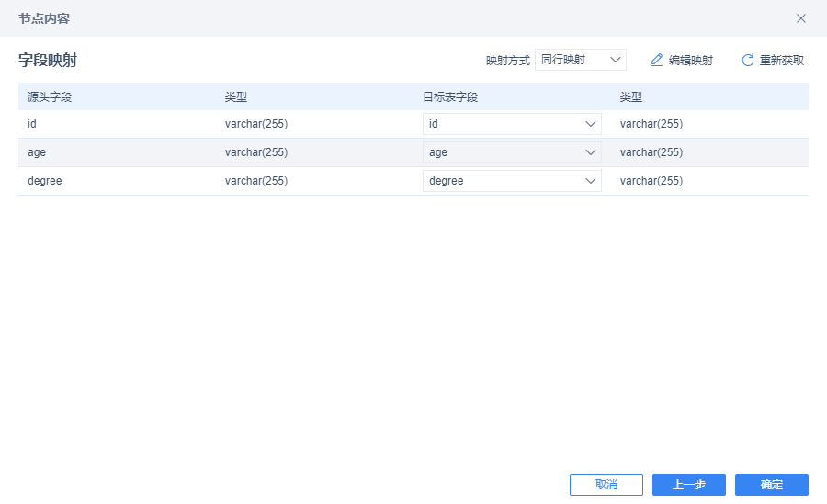
Task: Click the source field cell age
Action: click(x=37, y=152)
